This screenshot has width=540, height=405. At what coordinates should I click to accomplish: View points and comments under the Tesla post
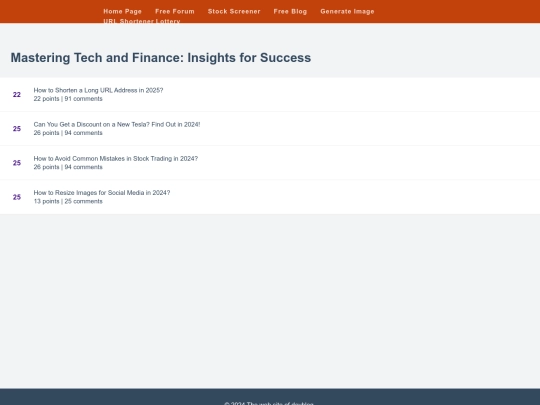[68, 133]
